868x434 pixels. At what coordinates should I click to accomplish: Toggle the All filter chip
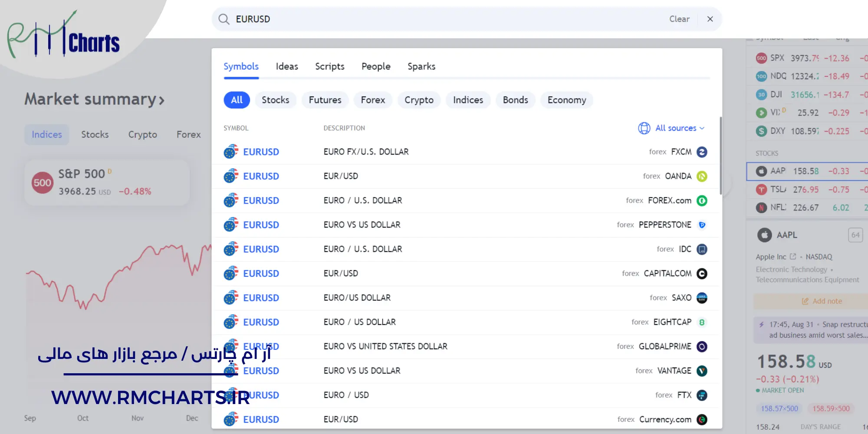(237, 100)
